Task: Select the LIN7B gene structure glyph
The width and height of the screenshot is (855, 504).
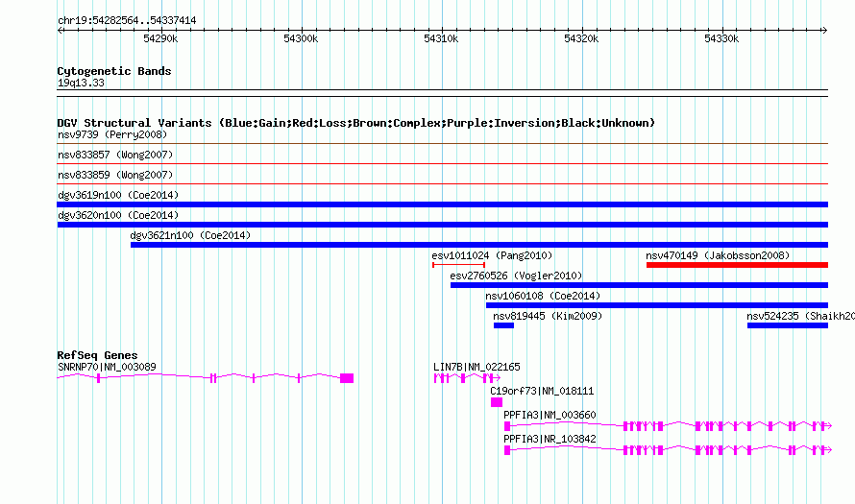Action: tap(467, 378)
